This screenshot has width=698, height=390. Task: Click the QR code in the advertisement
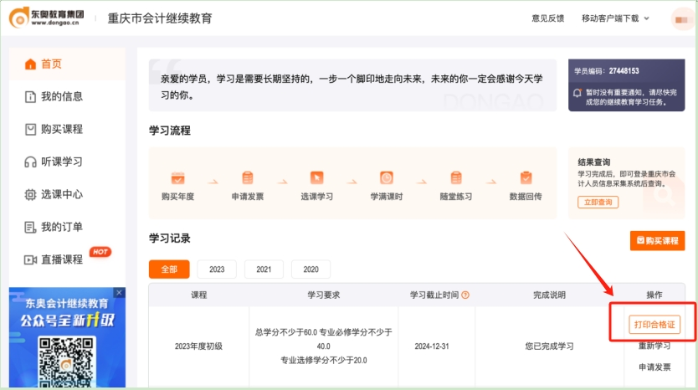click(66, 362)
